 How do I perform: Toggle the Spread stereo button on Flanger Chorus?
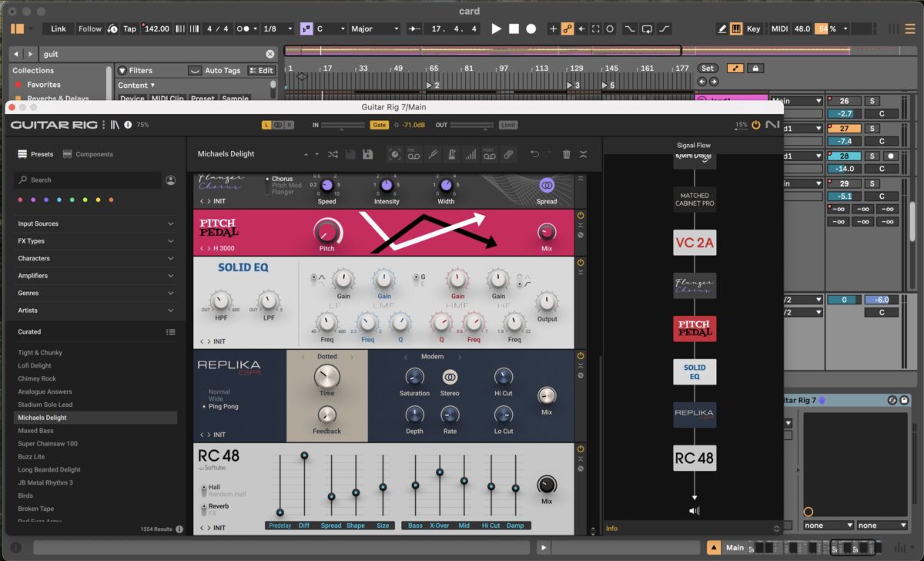point(547,186)
